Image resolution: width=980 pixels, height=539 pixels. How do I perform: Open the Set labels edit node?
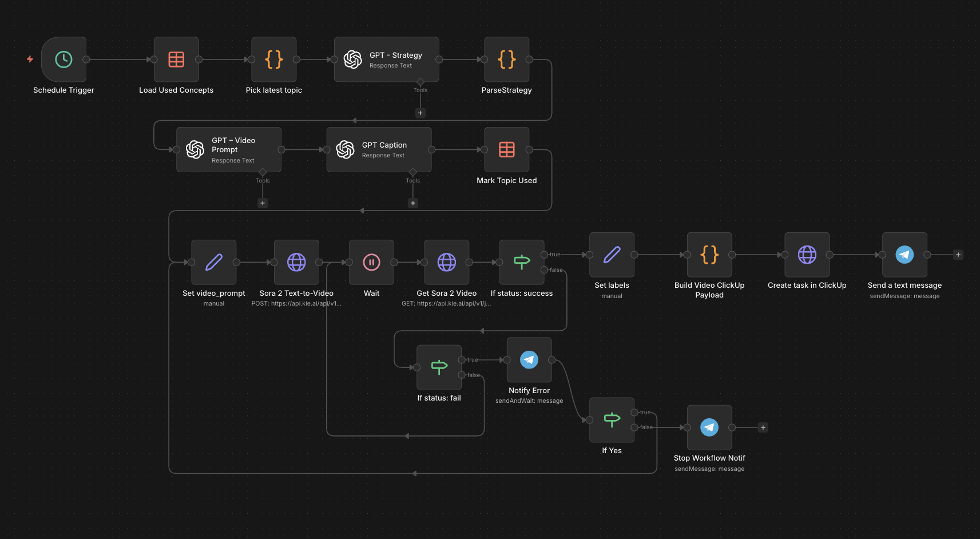tap(612, 255)
